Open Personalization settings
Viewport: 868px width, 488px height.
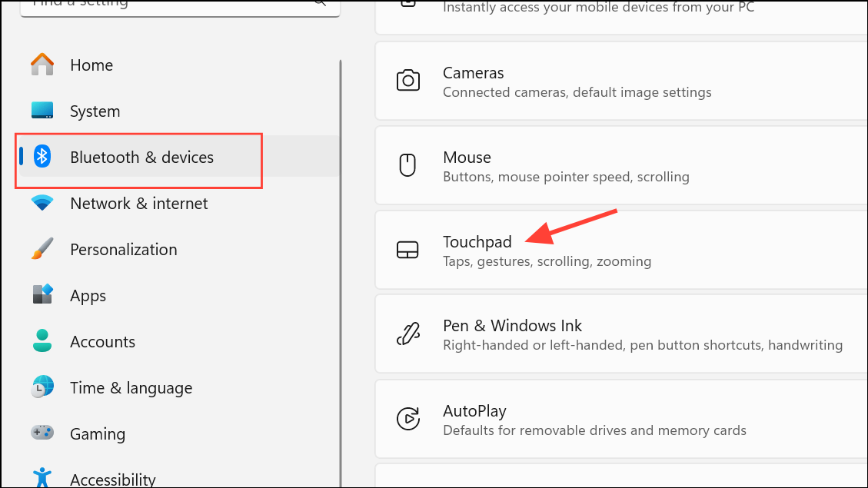click(178, 250)
